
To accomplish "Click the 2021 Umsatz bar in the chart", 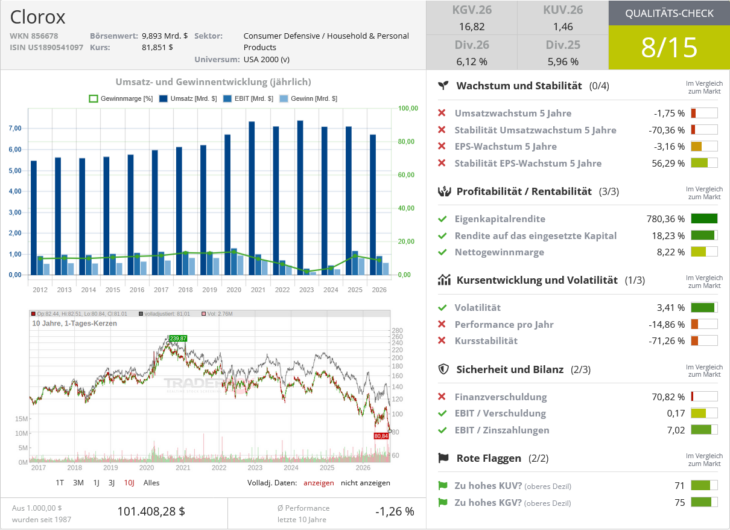I will pyautogui.click(x=252, y=198).
